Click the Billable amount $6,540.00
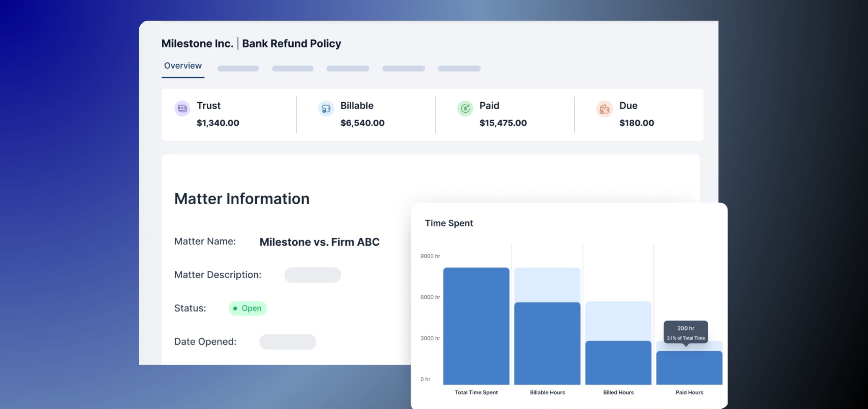The width and height of the screenshot is (868, 409). coord(362,123)
